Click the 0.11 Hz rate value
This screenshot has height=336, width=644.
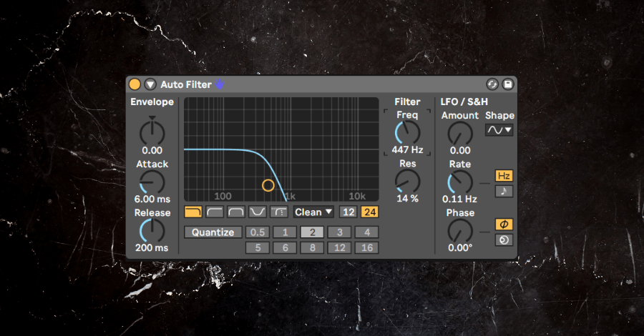459,199
